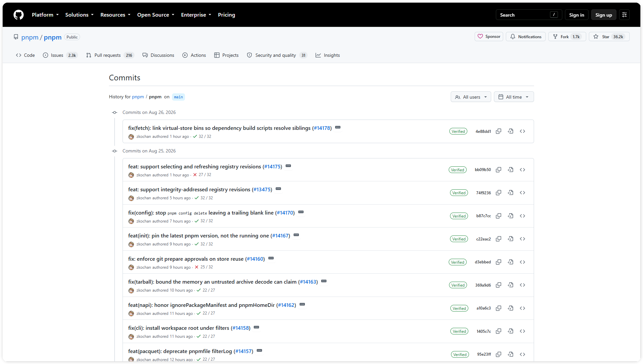
Task: Click the main branch label
Action: [x=178, y=97]
